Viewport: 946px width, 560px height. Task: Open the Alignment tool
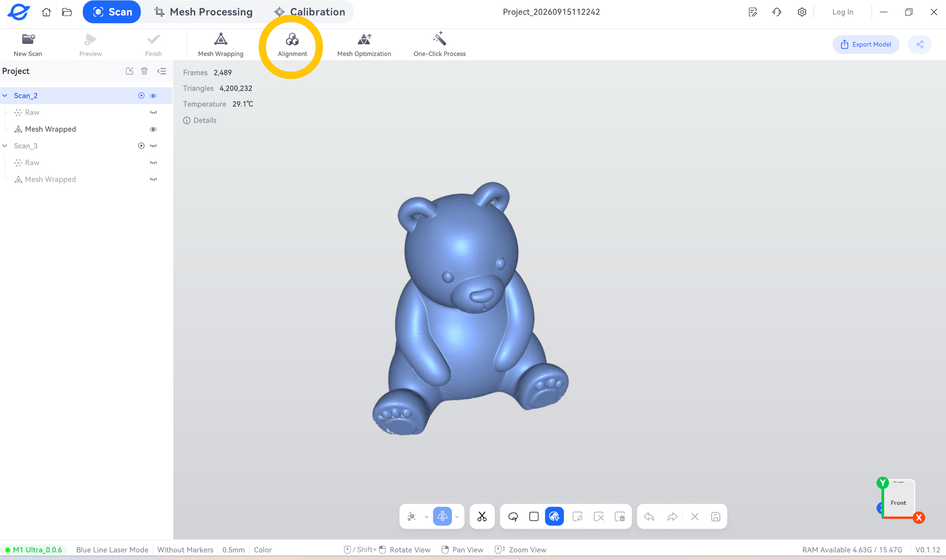(292, 45)
